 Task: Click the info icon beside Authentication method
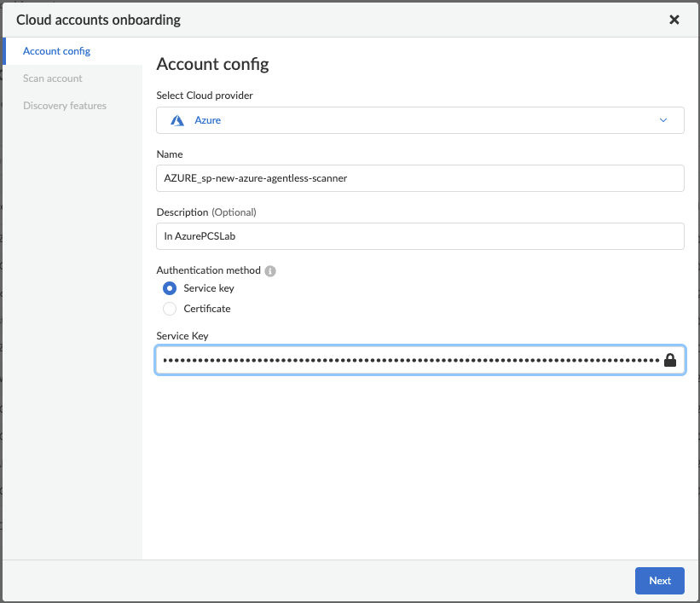coord(270,271)
